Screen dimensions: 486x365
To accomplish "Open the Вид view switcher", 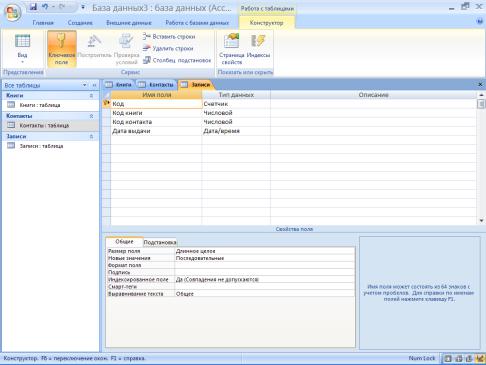I will pyautogui.click(x=23, y=49).
